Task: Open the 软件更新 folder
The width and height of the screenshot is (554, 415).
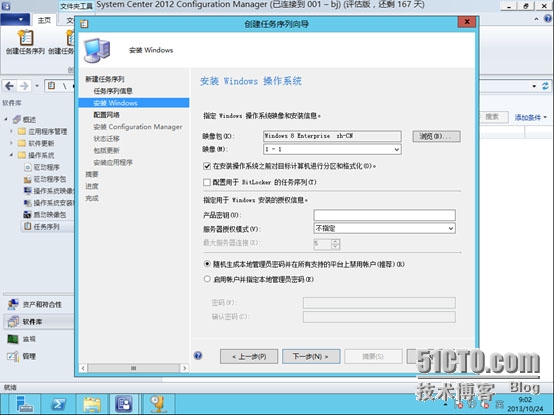Action: click(x=36, y=143)
